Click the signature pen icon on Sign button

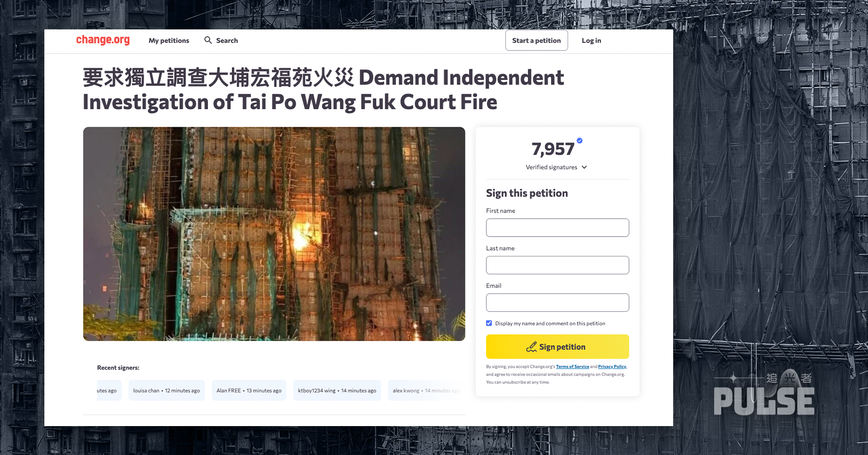click(531, 347)
